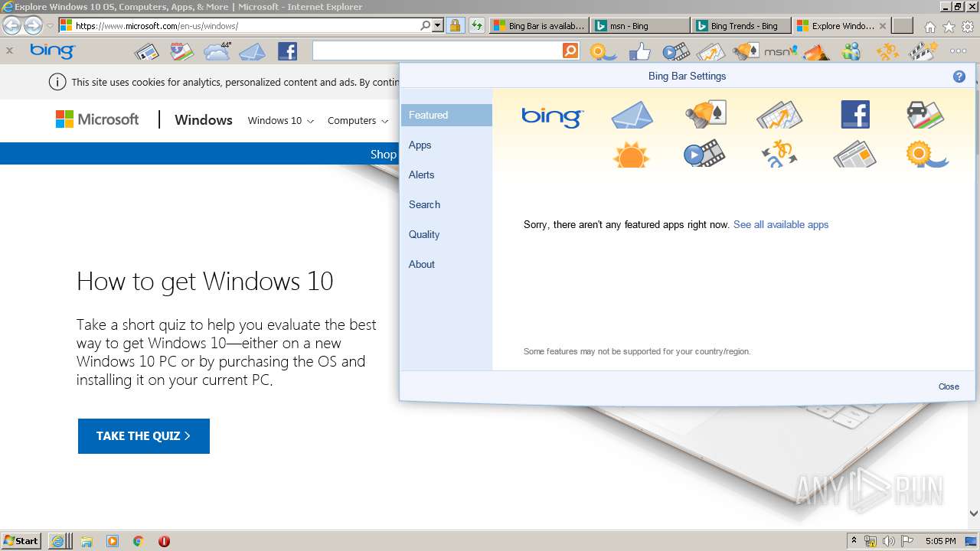Open the Bing Bar Maps app icon

pyautogui.click(x=181, y=52)
